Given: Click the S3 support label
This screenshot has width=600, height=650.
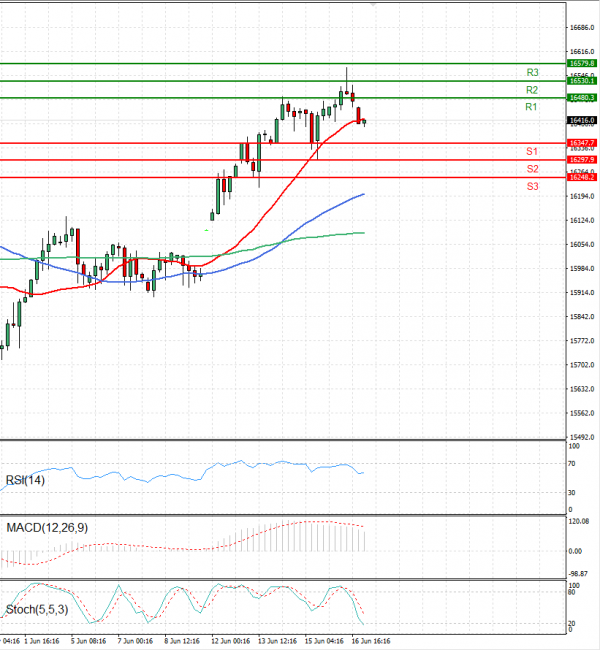Looking at the screenshot, I should coord(532,186).
